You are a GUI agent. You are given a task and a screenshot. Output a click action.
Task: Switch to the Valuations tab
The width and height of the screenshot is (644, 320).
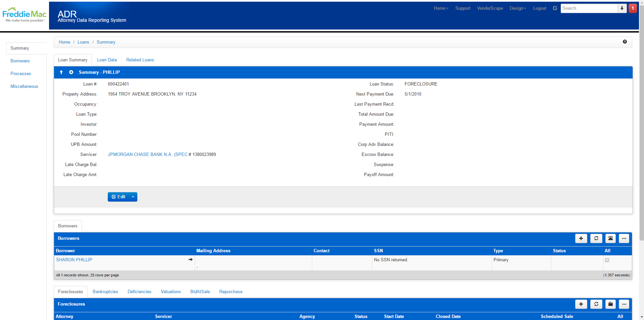171,292
